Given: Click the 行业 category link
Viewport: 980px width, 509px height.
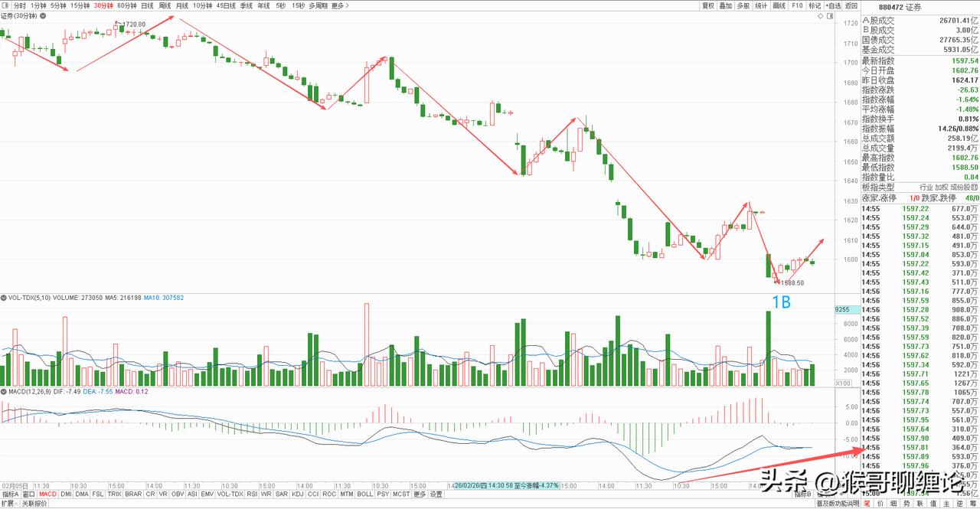Looking at the screenshot, I should (926, 187).
